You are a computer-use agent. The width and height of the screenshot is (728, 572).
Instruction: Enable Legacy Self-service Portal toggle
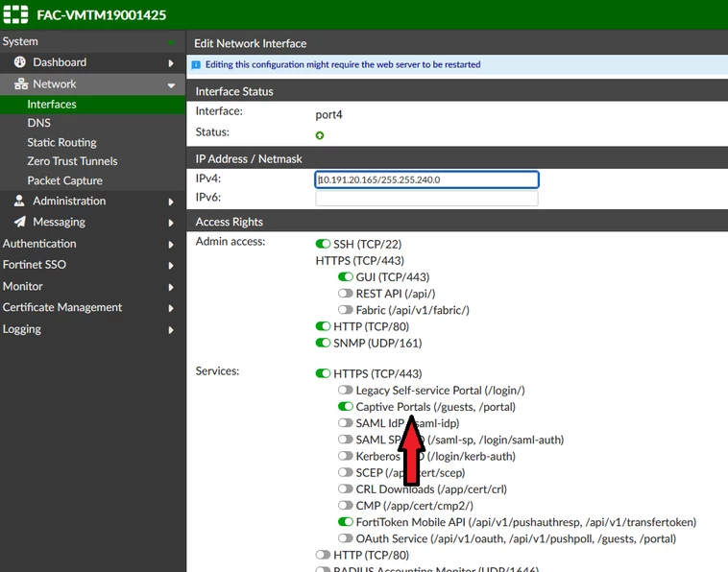click(x=346, y=390)
